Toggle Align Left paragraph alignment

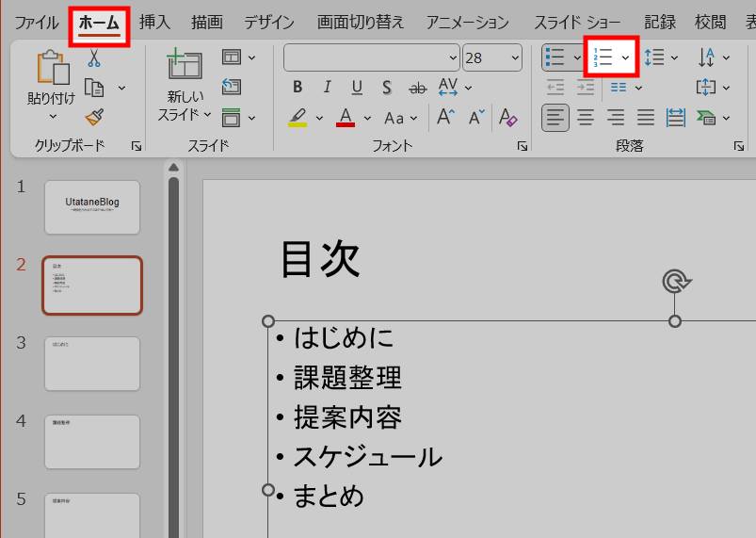pos(555,117)
